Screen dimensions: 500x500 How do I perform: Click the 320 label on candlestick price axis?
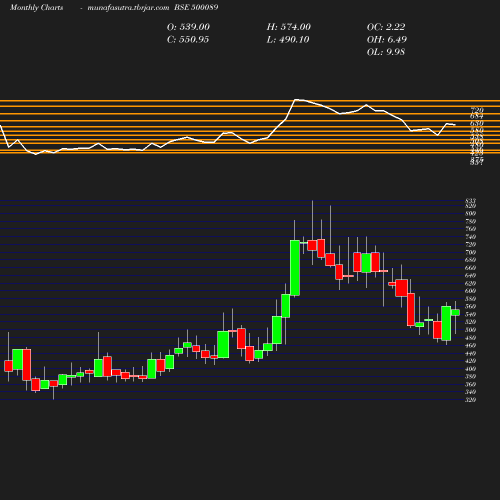click(x=470, y=400)
